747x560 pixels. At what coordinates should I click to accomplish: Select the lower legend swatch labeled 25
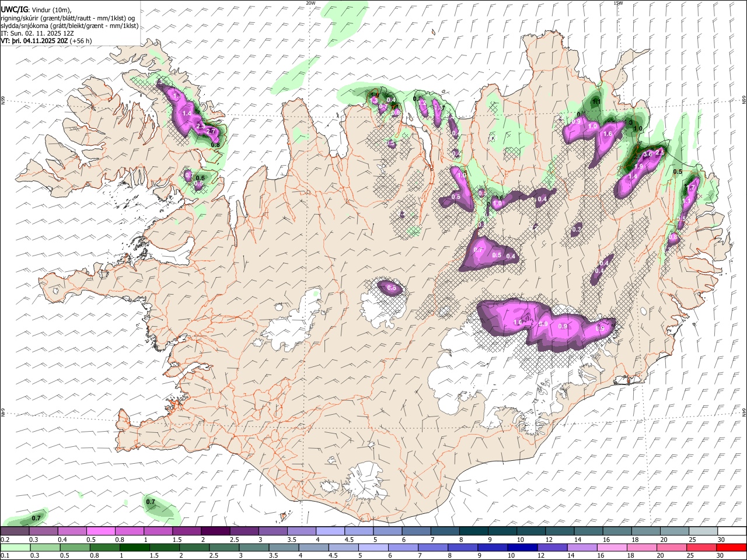point(701,547)
